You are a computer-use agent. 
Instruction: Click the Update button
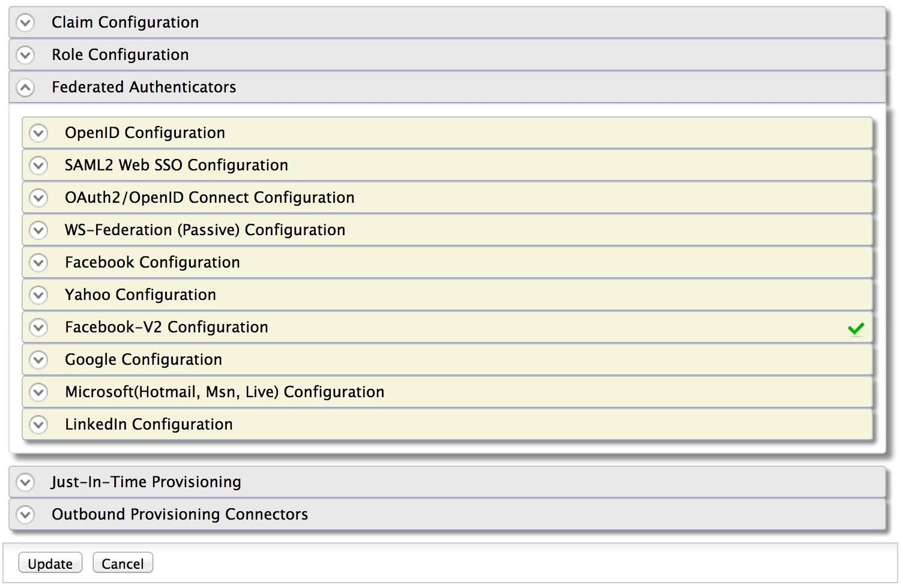coord(50,563)
